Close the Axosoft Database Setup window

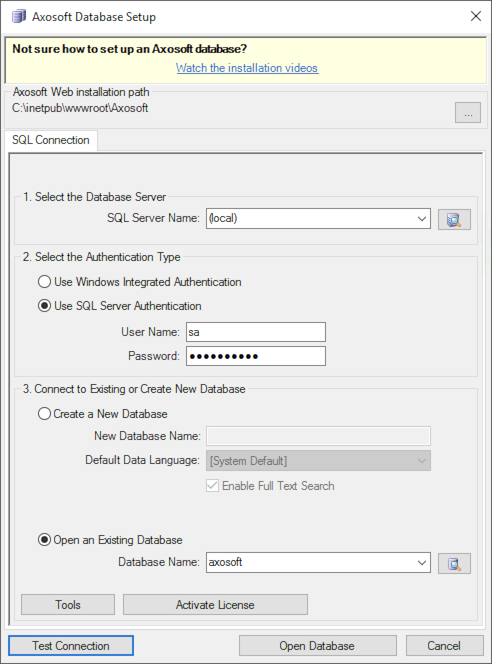[x=475, y=16]
